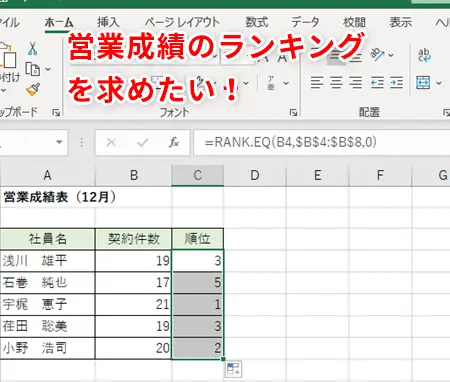450x382 pixels.
Task: Click into the formula bar showing RANK.EQ
Action: [322, 143]
